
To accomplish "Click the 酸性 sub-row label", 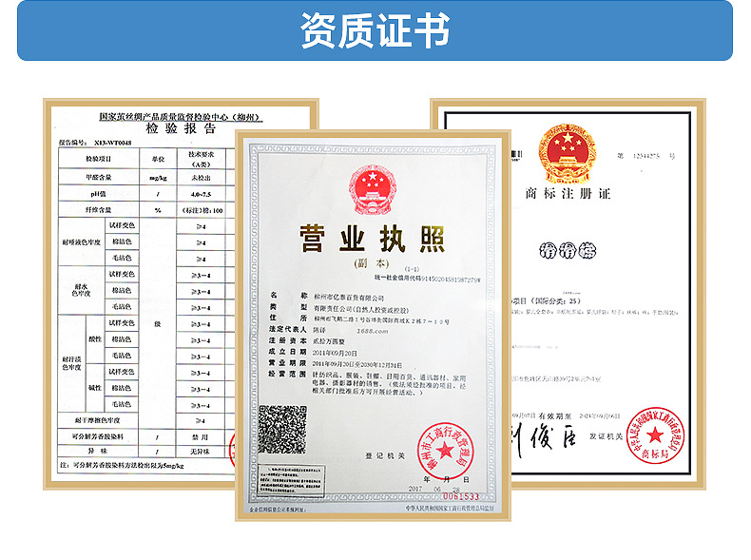I will 95,339.
